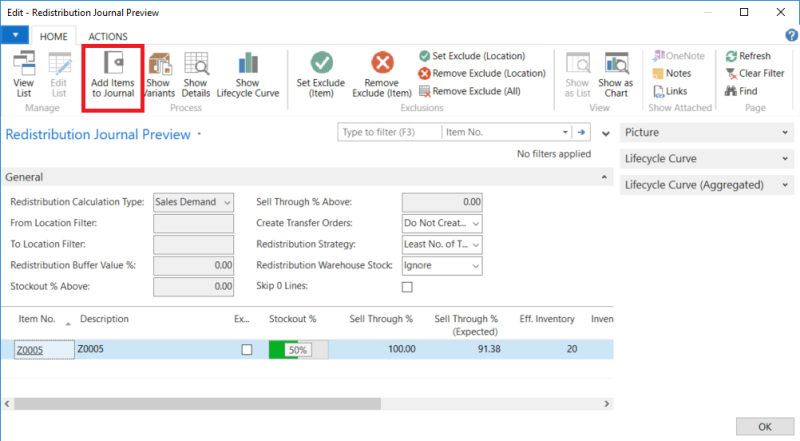800x441 pixels.
Task: Collapse the Picture pane
Action: [784, 132]
